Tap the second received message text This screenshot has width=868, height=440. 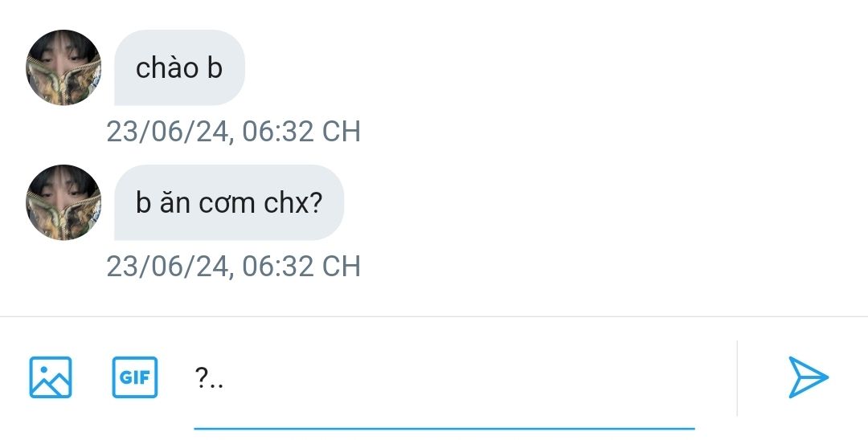229,203
